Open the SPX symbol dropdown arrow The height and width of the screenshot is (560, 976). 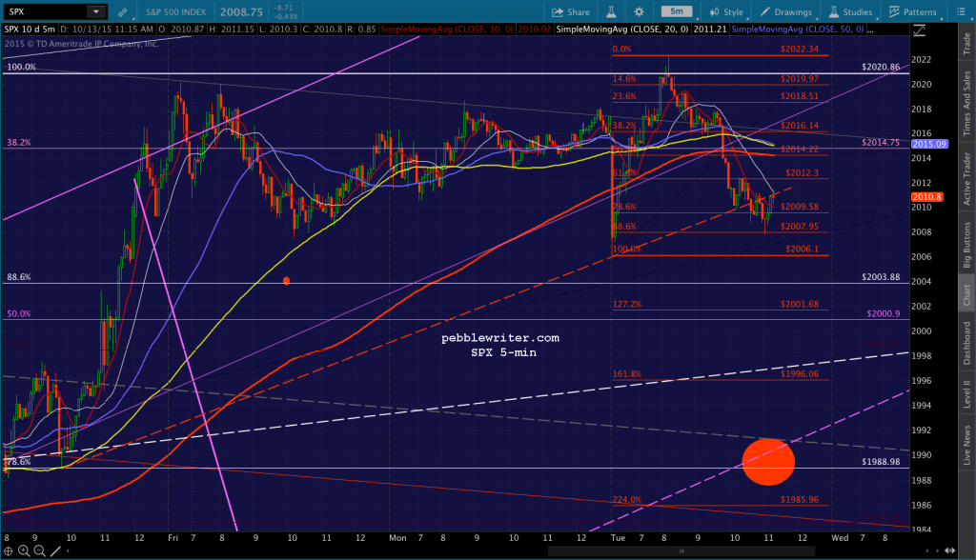click(x=96, y=11)
